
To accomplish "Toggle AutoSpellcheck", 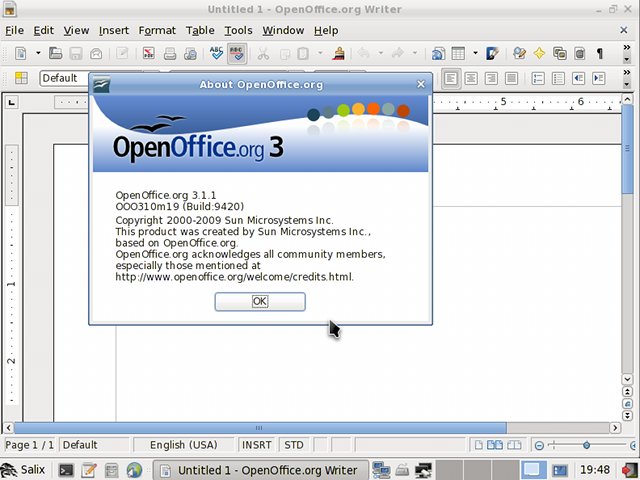I will pyautogui.click(x=237, y=53).
